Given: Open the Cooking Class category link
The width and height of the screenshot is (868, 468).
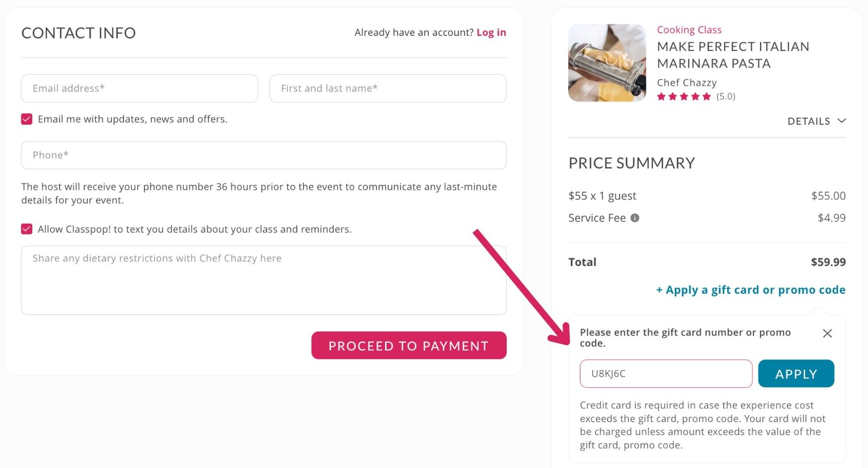Looking at the screenshot, I should click(x=689, y=29).
